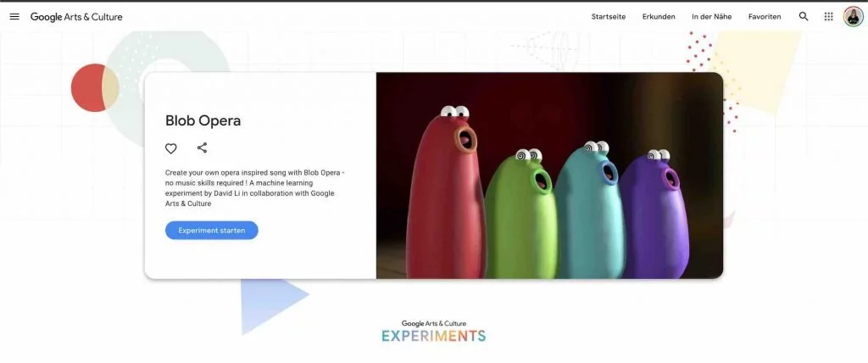The image size is (868, 363).
Task: Click the Blob Opera preview image
Action: coord(549,176)
